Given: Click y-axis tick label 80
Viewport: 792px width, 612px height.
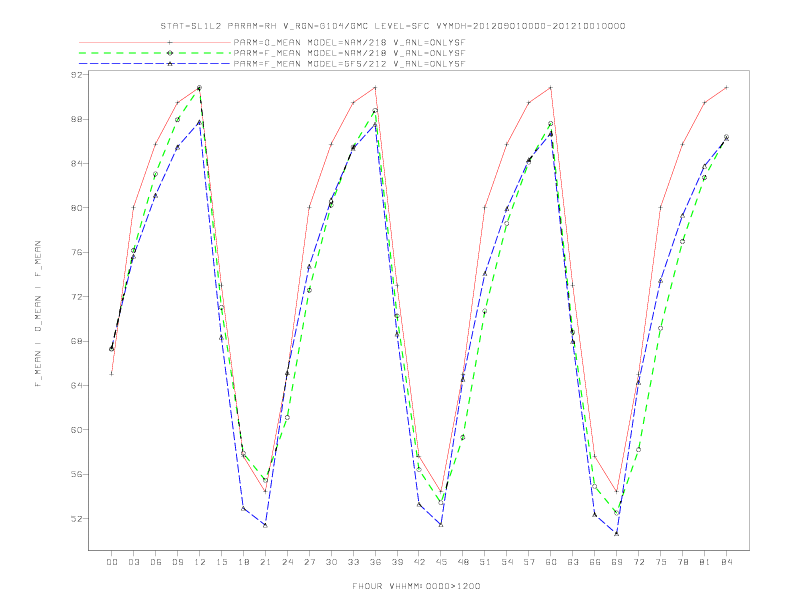Looking at the screenshot, I should pyautogui.click(x=79, y=208).
